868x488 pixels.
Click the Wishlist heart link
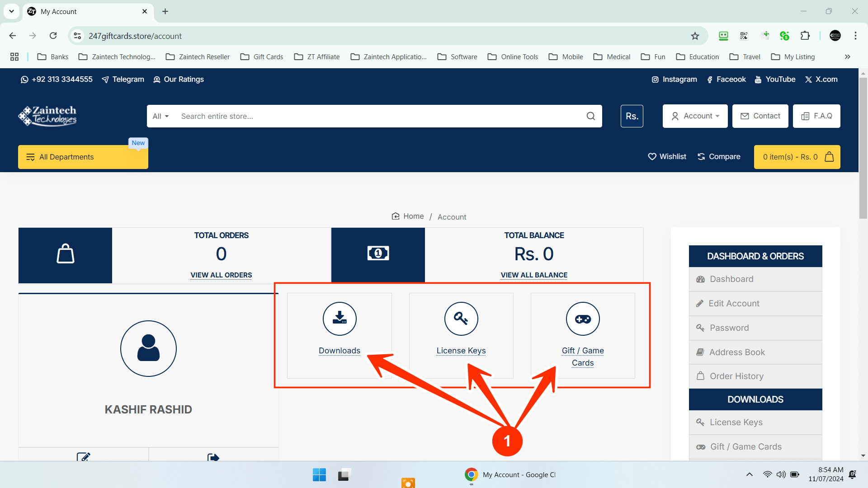(667, 156)
